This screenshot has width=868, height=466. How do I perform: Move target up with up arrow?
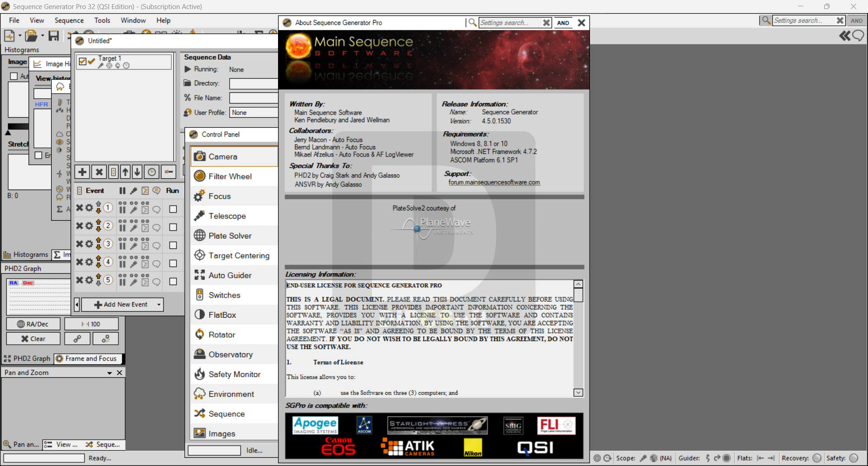tap(126, 172)
